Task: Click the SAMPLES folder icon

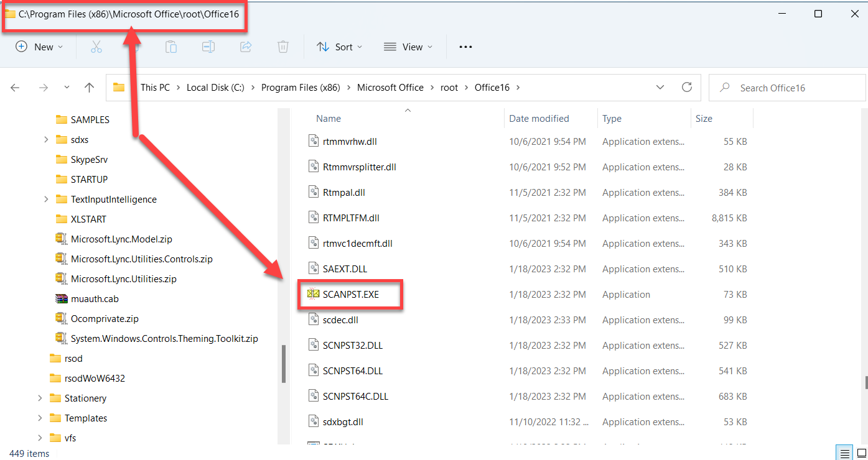Action: (x=61, y=119)
